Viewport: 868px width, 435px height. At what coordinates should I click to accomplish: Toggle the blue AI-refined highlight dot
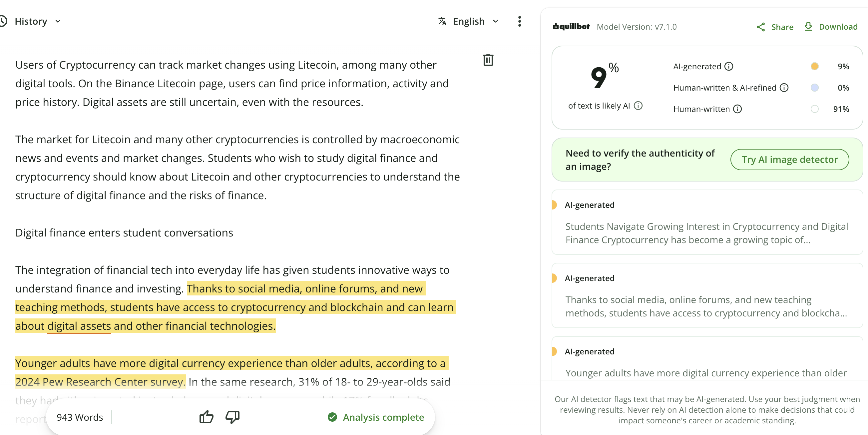click(814, 88)
